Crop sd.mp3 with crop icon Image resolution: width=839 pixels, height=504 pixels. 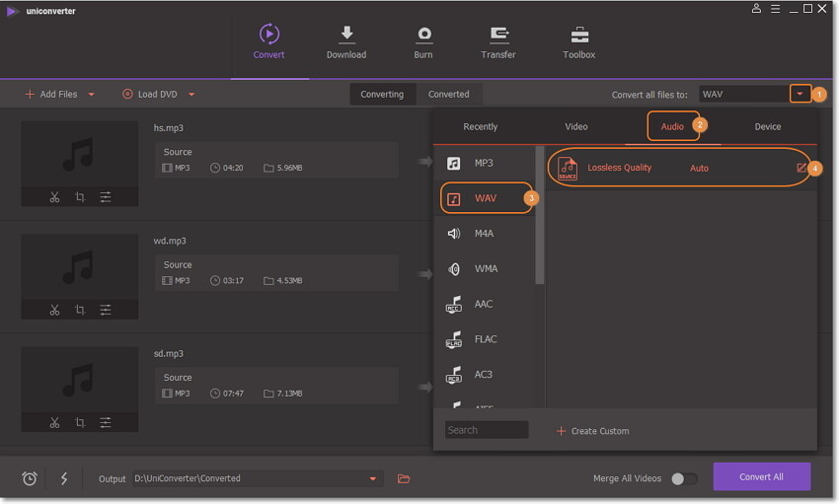pos(80,423)
